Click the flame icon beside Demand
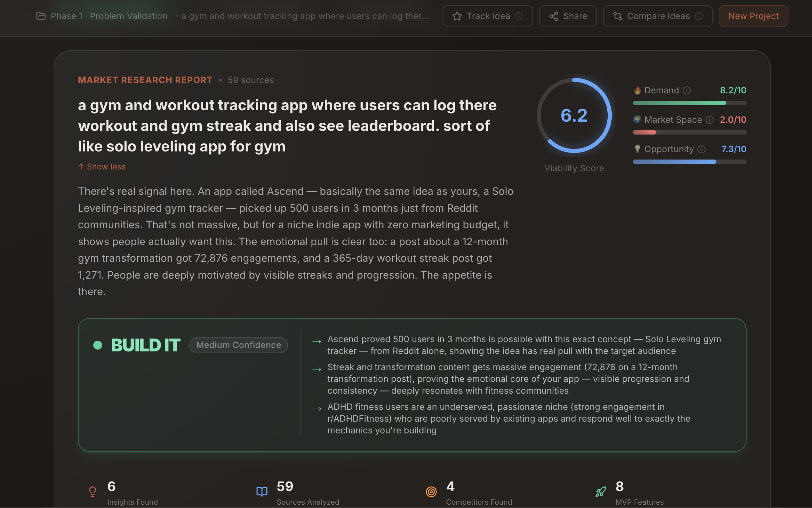Viewport: 812px width, 508px height. [x=637, y=90]
